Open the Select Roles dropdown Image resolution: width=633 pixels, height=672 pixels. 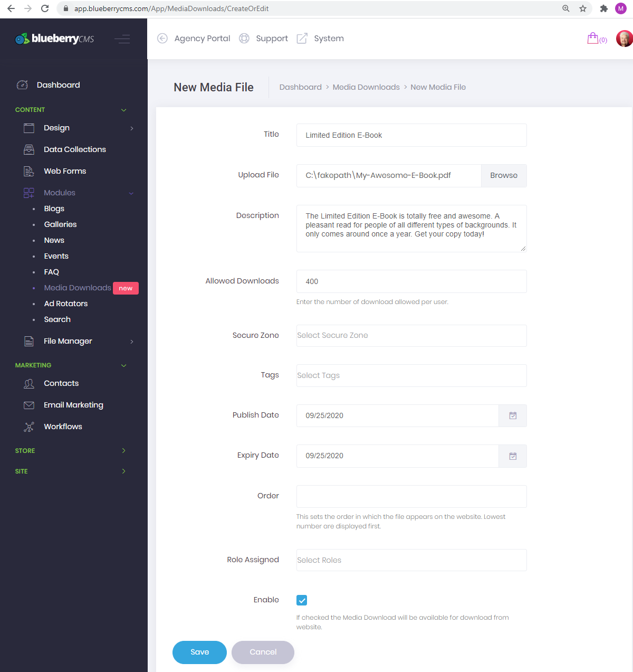click(x=411, y=560)
